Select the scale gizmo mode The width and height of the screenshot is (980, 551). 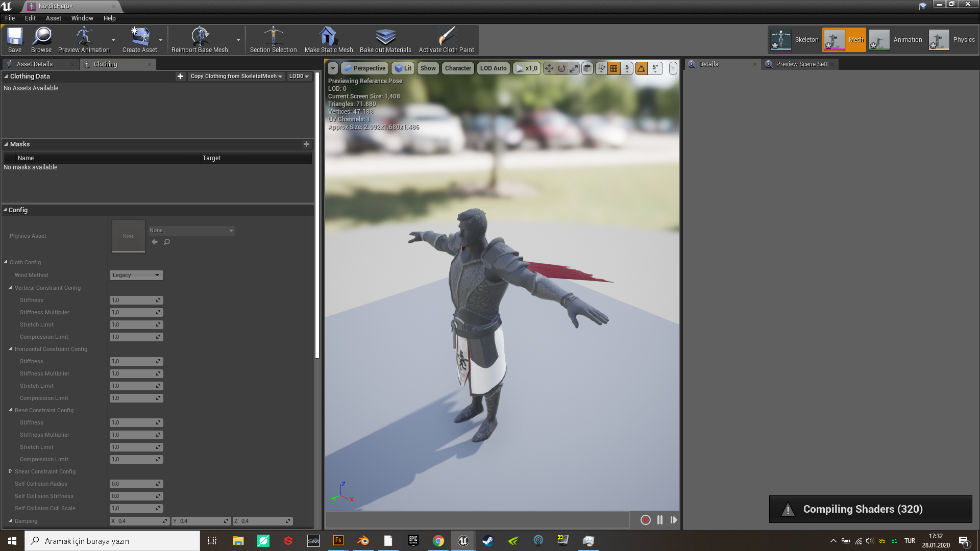point(574,68)
